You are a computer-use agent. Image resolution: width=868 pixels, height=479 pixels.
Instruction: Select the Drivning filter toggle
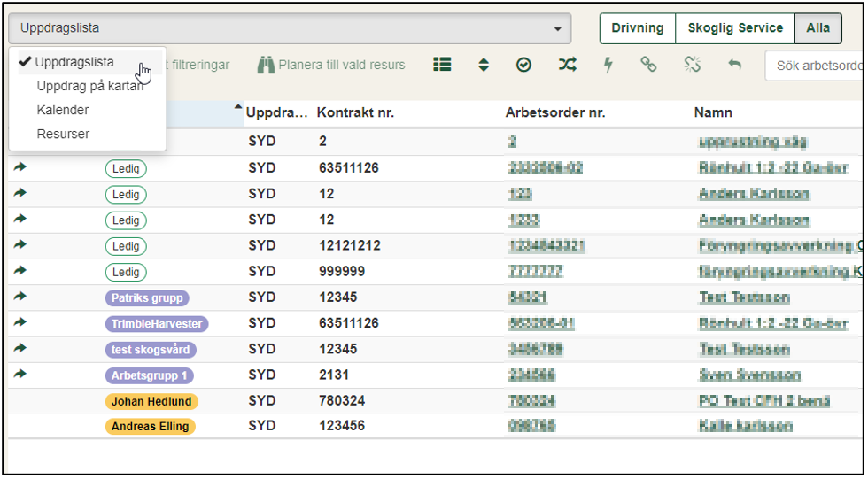pos(637,28)
